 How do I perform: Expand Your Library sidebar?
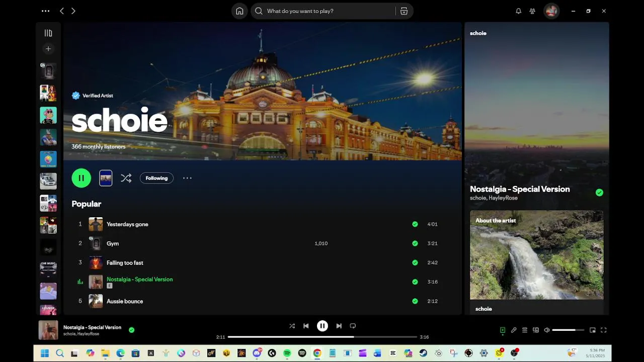point(48,33)
